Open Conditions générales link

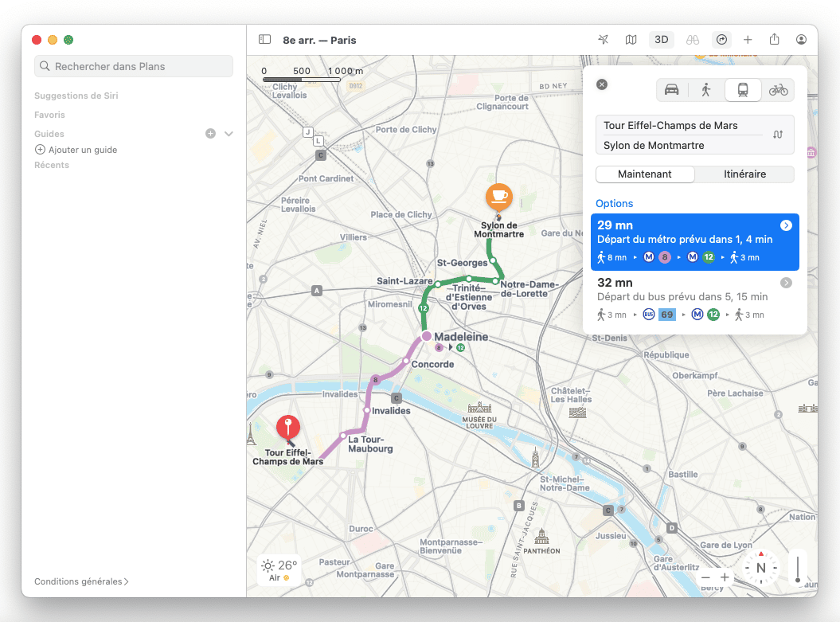(x=81, y=581)
